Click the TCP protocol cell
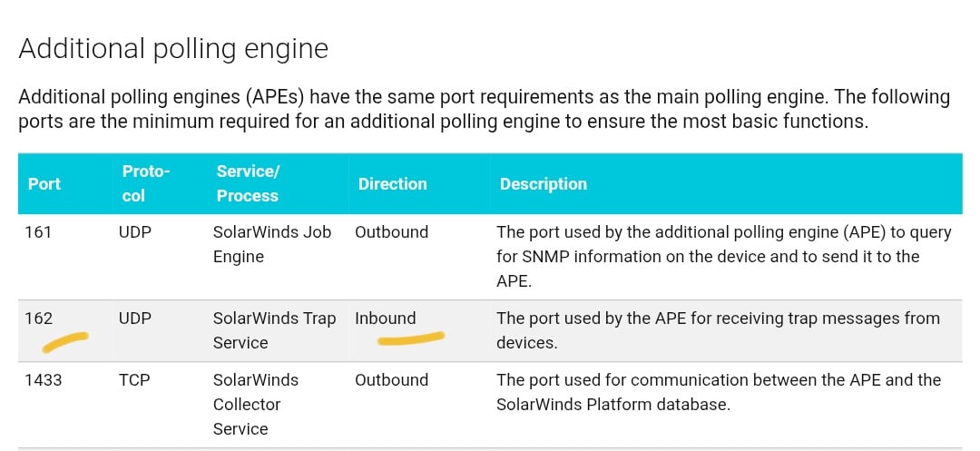The width and height of the screenshot is (980, 451). pyautogui.click(x=133, y=380)
